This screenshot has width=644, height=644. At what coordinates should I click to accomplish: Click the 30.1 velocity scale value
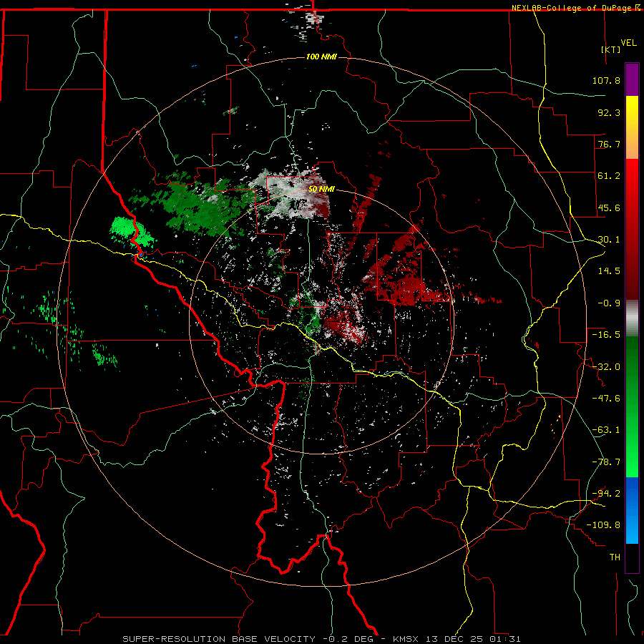pyautogui.click(x=609, y=240)
